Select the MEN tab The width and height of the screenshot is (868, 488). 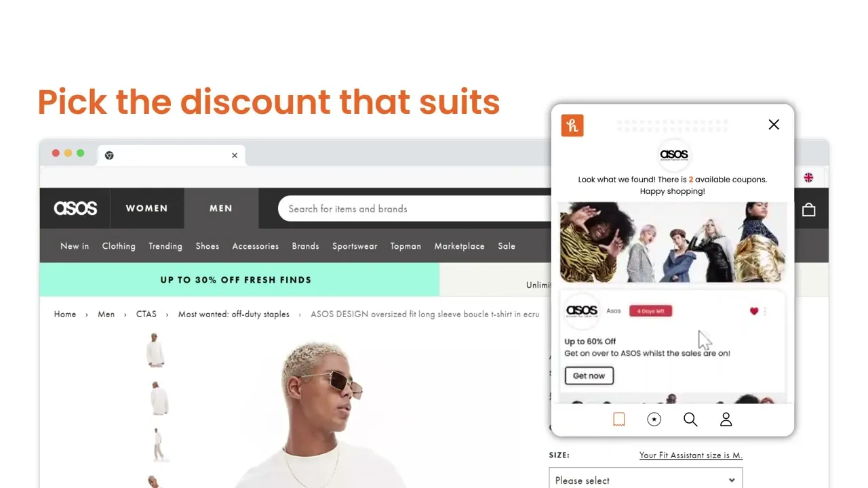[221, 208]
